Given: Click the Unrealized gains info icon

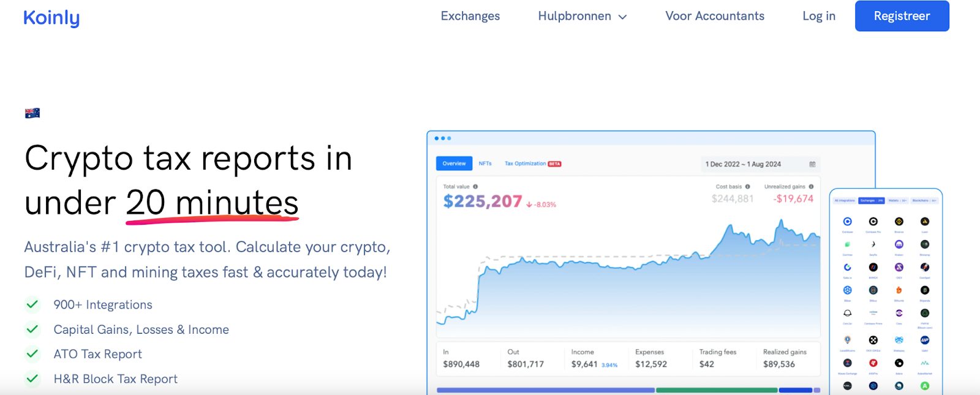Looking at the screenshot, I should [x=811, y=187].
